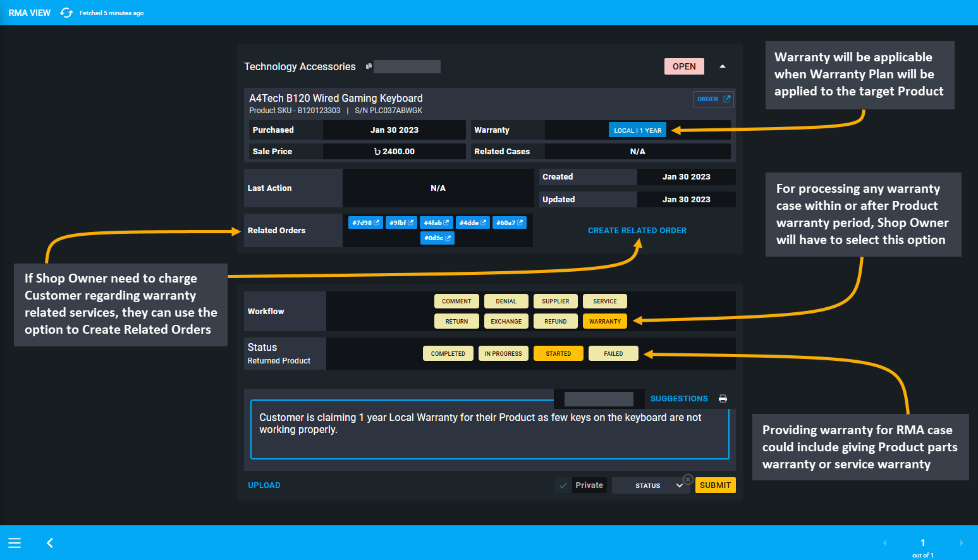Submit the warranty comment
This screenshot has width=978, height=560.
tap(715, 485)
